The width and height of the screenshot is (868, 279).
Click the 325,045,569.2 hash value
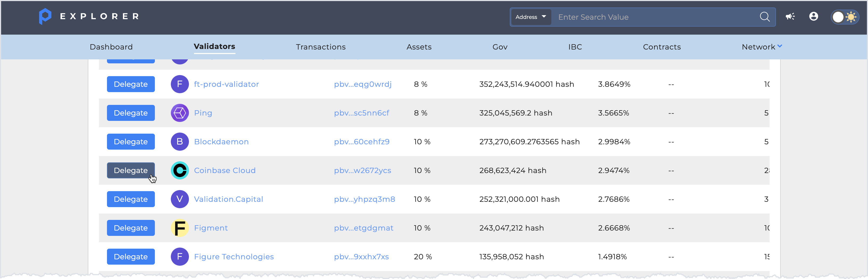tap(516, 113)
